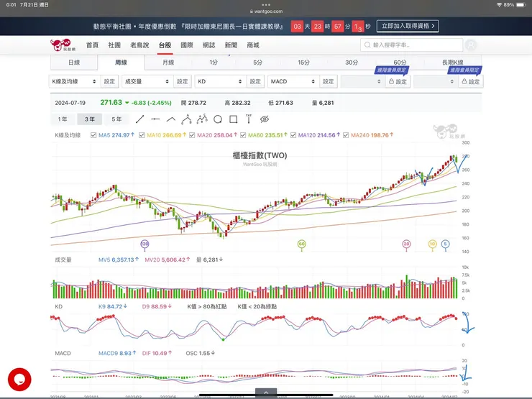The width and height of the screenshot is (532, 399).
Task: Uncheck the MA5 moving average checkbox
Action: [x=95, y=135]
